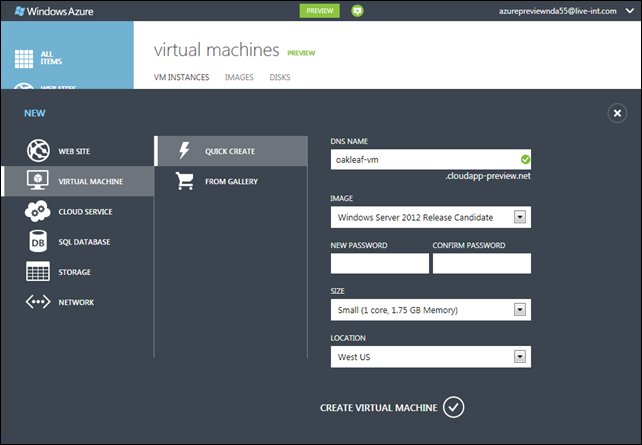Click the .cloudapp-preview.net suffix text
642x445 pixels.
488,176
